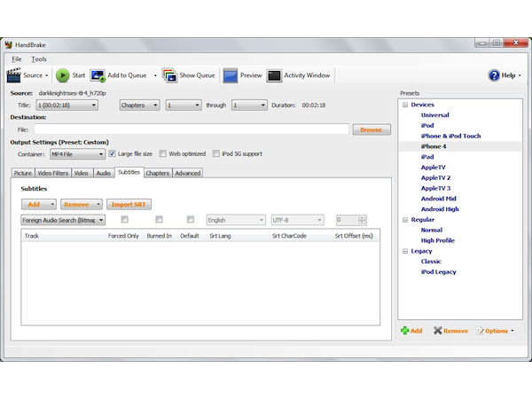This screenshot has height=399, width=532.
Task: Select the iPhone 4 preset
Action: click(434, 146)
